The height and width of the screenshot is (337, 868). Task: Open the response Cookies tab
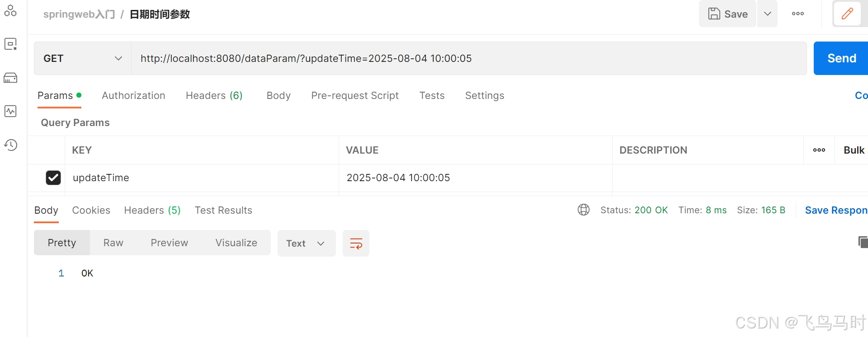pyautogui.click(x=91, y=210)
